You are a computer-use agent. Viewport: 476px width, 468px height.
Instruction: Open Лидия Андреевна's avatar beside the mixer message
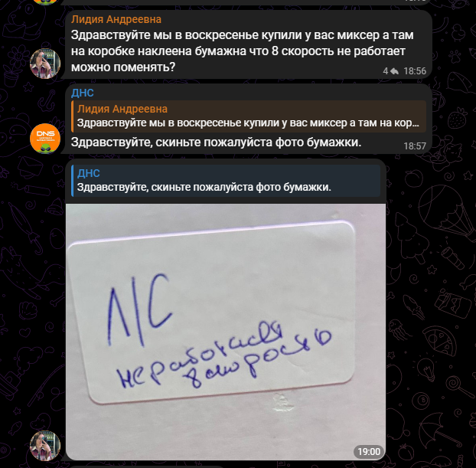(45, 64)
